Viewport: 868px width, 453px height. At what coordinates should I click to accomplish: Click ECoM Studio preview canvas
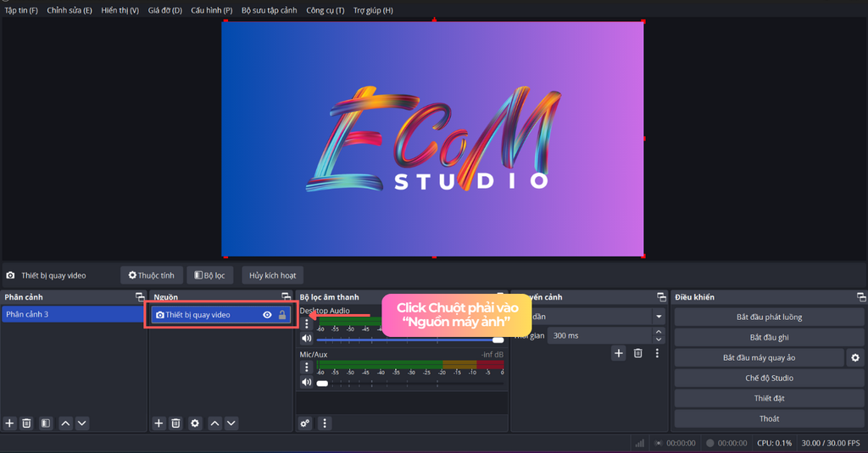(432, 139)
